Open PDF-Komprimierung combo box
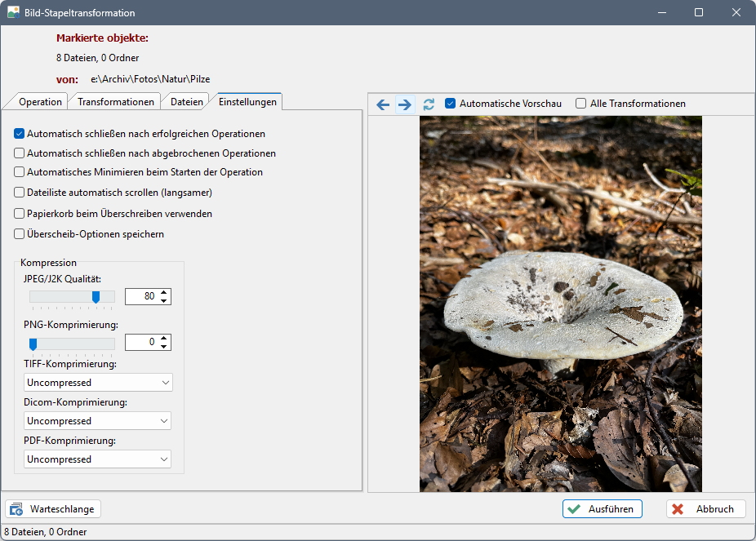Screen dimensions: 756x541 (98, 459)
